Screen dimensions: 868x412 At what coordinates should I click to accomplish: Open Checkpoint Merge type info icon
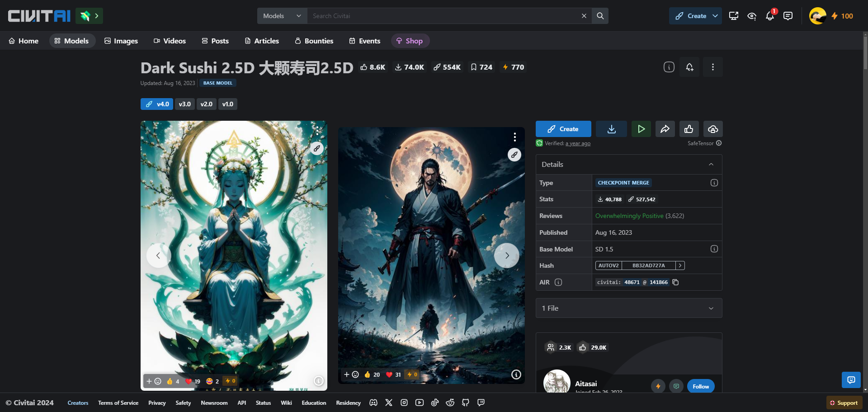(714, 183)
